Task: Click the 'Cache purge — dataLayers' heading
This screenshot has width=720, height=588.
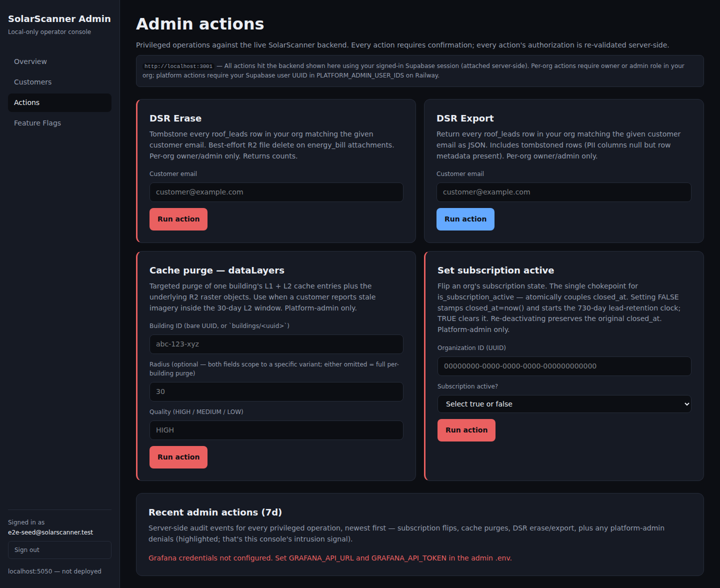Action: click(x=217, y=270)
